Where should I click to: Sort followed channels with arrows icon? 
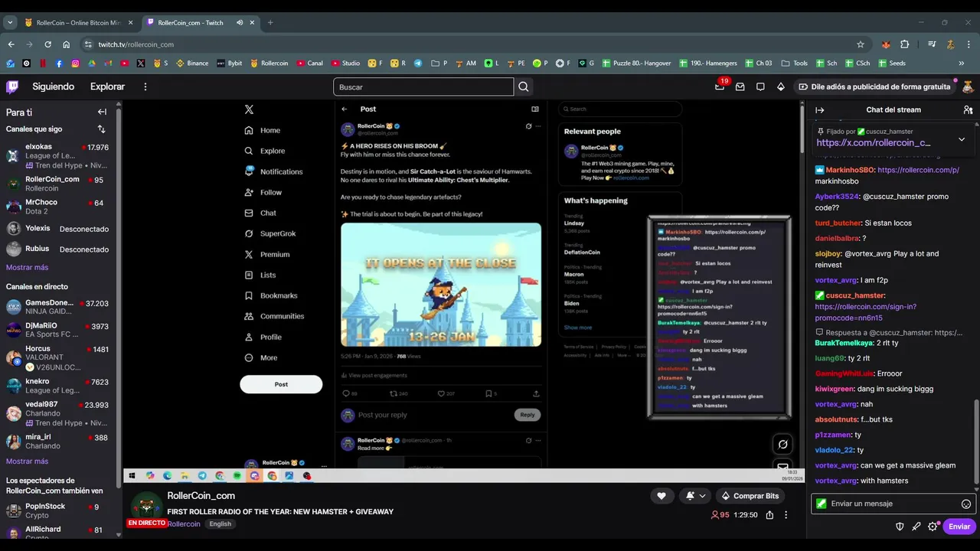pyautogui.click(x=101, y=129)
